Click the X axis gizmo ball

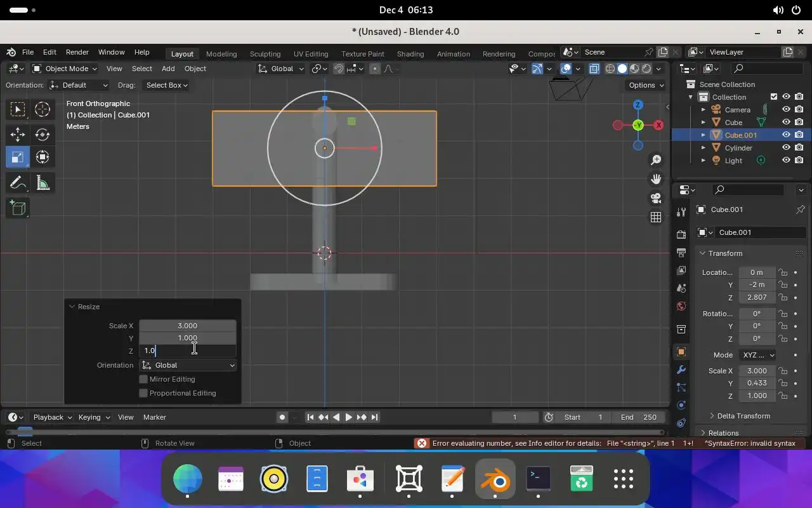tap(658, 125)
